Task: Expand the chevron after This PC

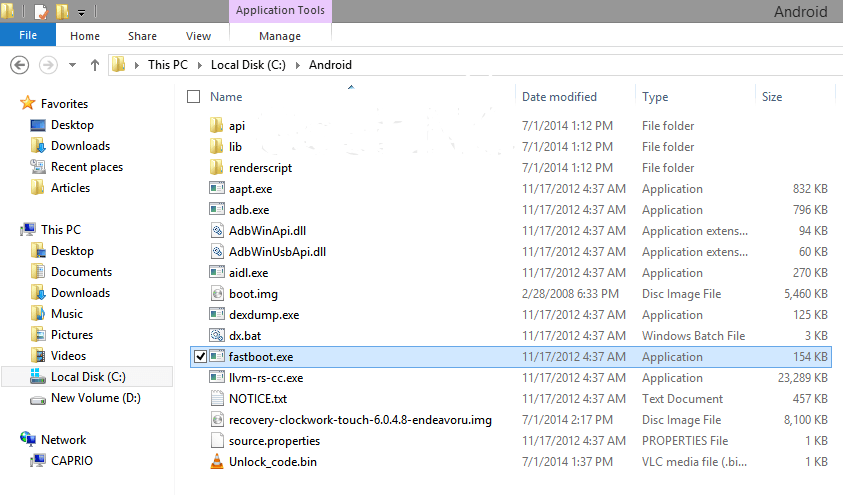Action: click(199, 65)
